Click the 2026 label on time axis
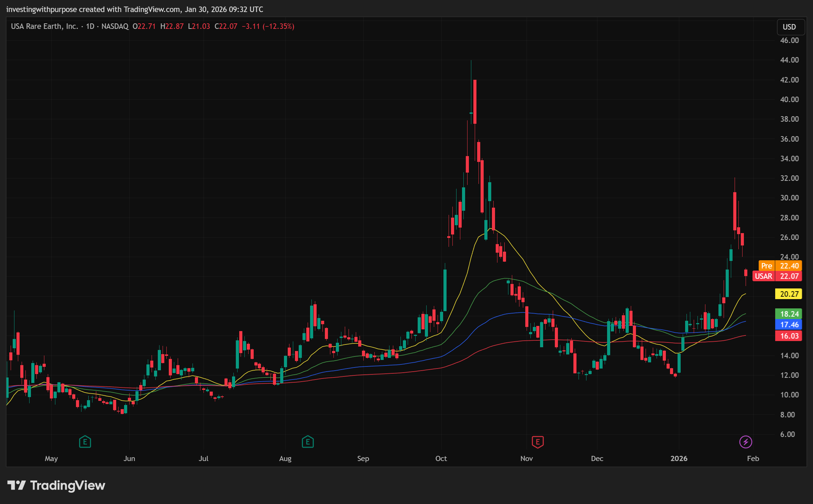The image size is (813, 504). point(679,458)
